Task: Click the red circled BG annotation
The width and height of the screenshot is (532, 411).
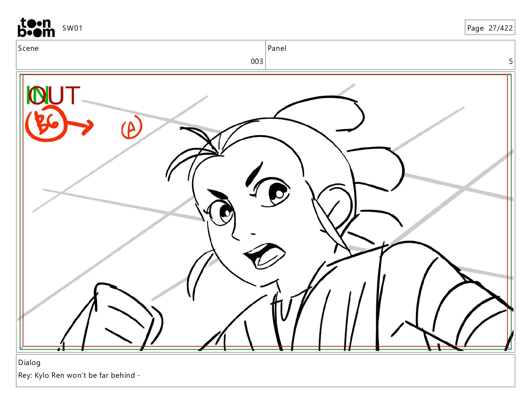Action: [46, 124]
